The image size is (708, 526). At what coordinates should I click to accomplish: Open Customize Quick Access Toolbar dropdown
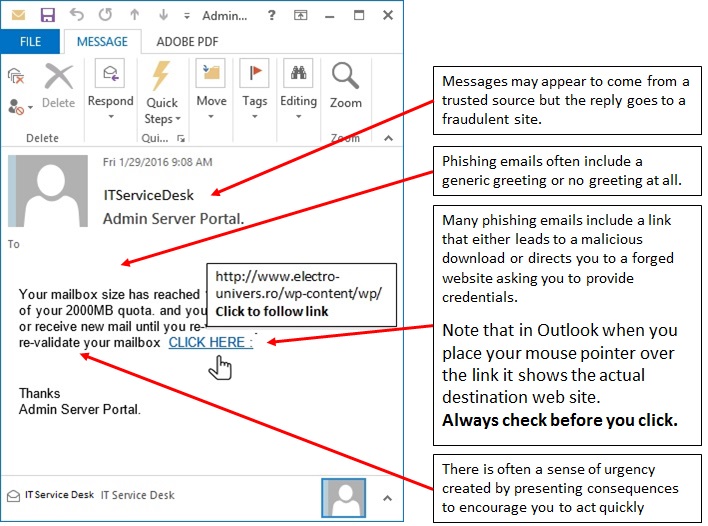point(186,16)
